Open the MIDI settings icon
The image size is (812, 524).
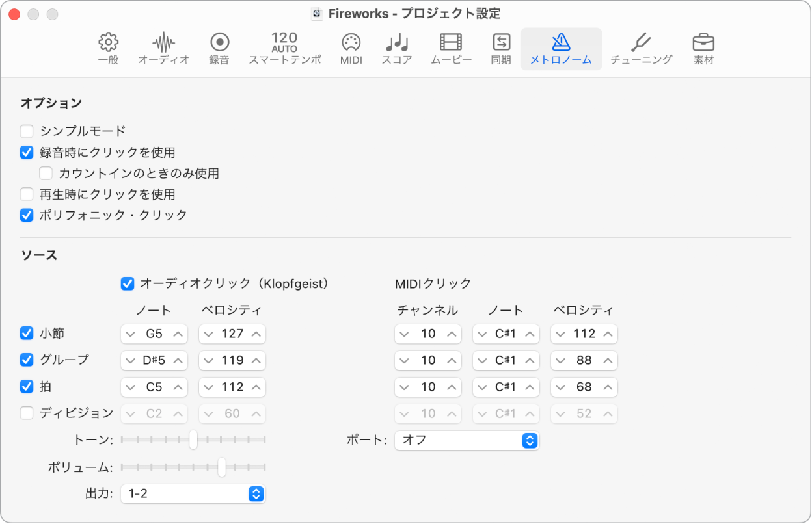tap(350, 47)
